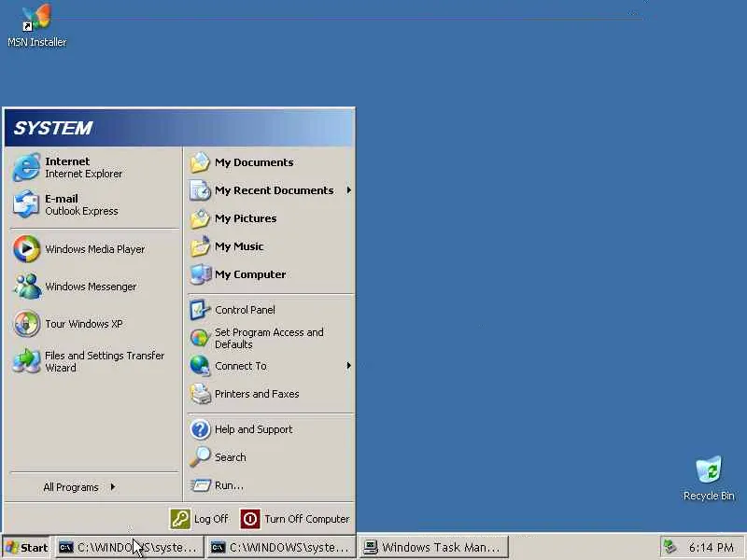
Task: Expand Connect To submenu arrow
Action: tap(348, 366)
